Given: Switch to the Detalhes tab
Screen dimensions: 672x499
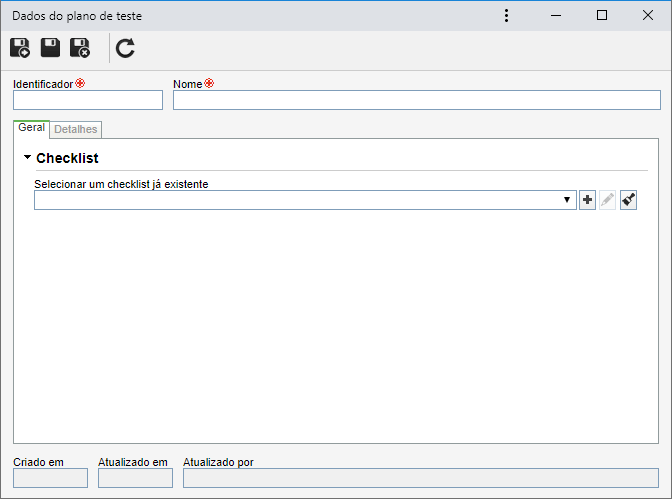Looking at the screenshot, I should 76,129.
